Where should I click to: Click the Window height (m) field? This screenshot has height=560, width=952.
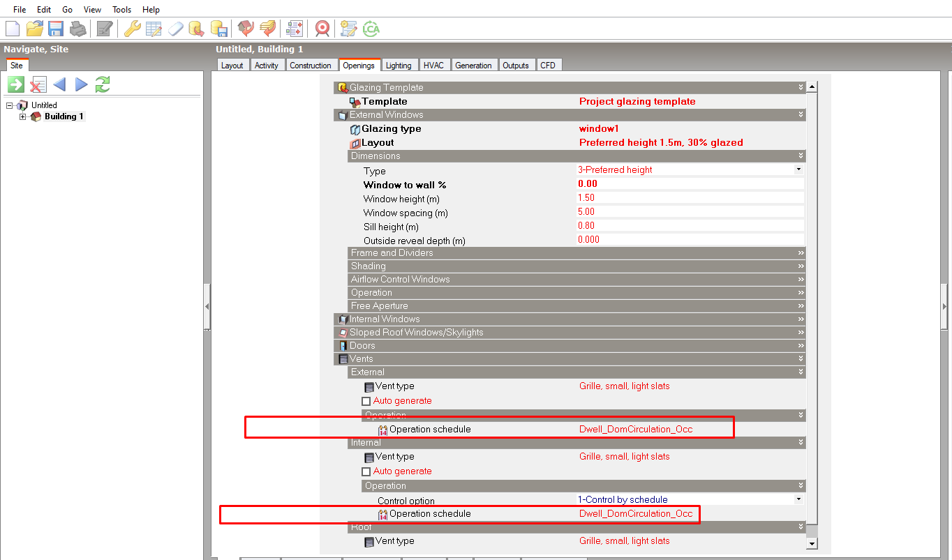pyautogui.click(x=690, y=198)
